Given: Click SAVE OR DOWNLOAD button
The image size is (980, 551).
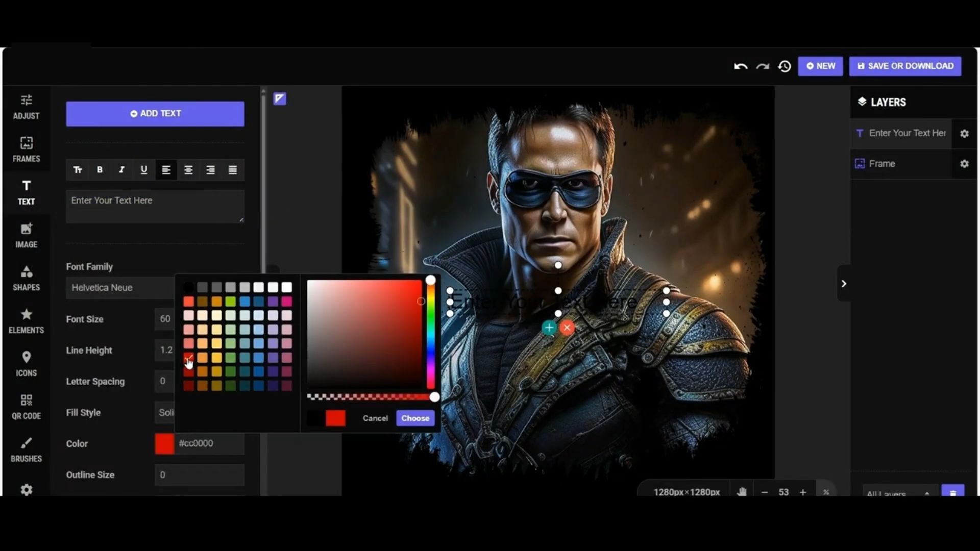Looking at the screenshot, I should (905, 66).
